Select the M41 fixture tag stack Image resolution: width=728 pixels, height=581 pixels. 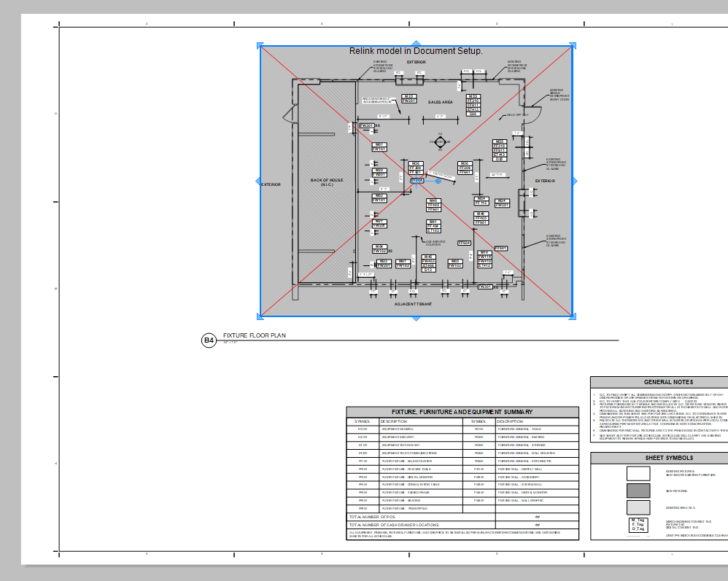click(x=433, y=226)
